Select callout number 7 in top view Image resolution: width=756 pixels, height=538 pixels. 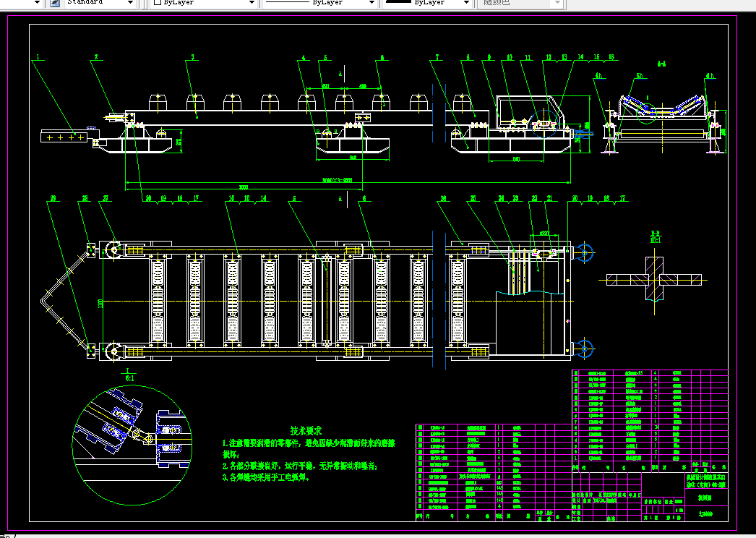tap(437, 57)
